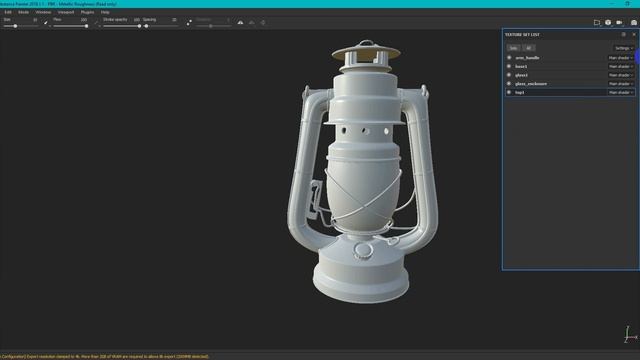This screenshot has width=640, height=360.
Task: Toggle visibility of top1 texture set
Action: [509, 92]
